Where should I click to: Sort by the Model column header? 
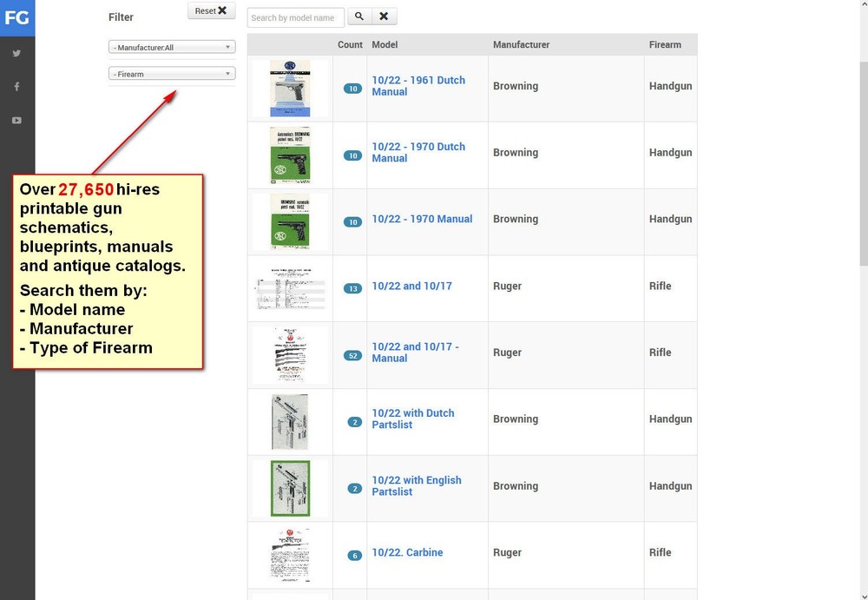point(385,44)
